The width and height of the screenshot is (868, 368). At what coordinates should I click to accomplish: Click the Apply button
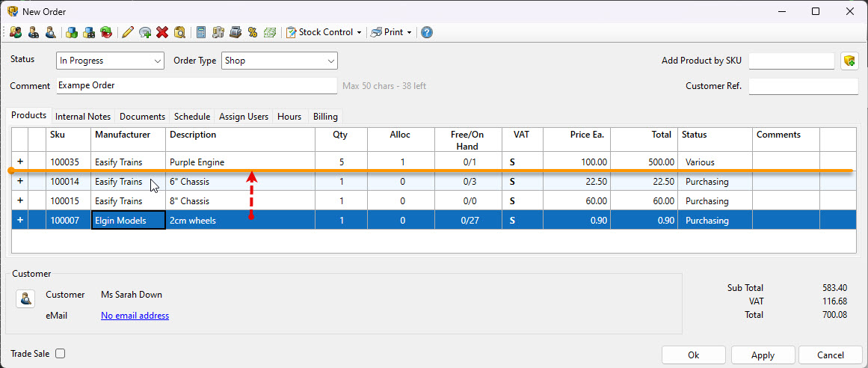763,355
